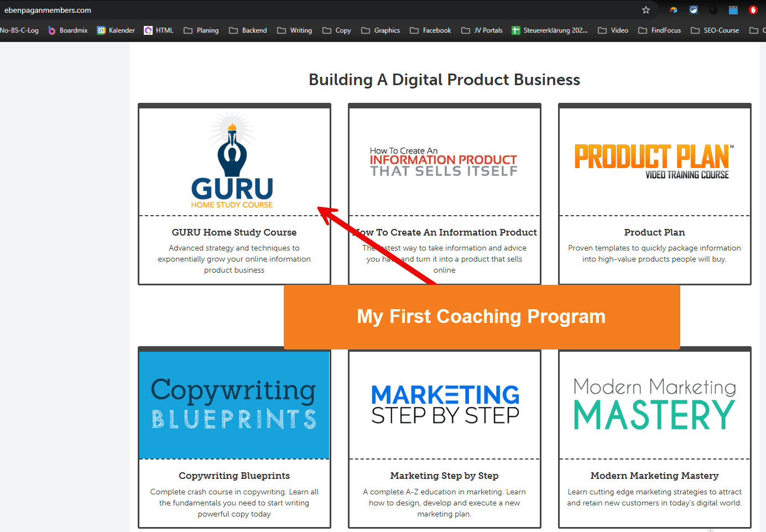Open the HTML bookmark

159,30
